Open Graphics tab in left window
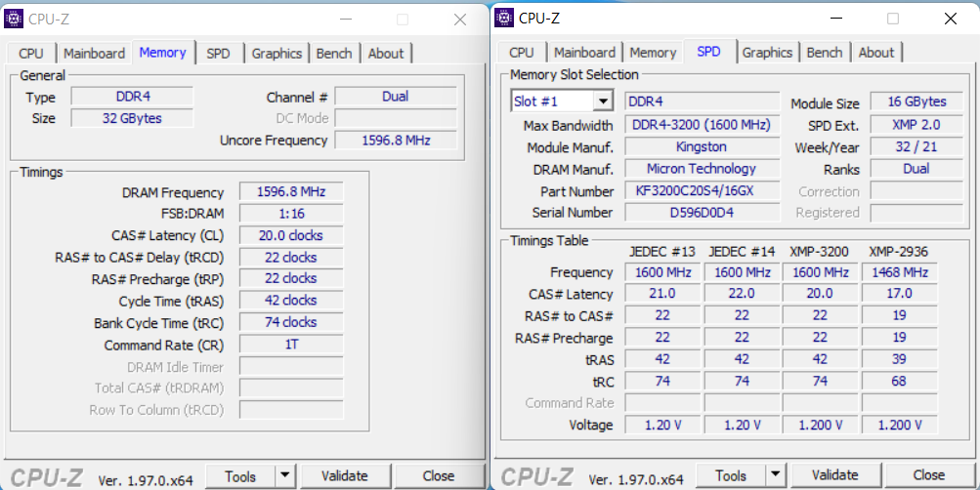The width and height of the screenshot is (980, 490). [277, 54]
